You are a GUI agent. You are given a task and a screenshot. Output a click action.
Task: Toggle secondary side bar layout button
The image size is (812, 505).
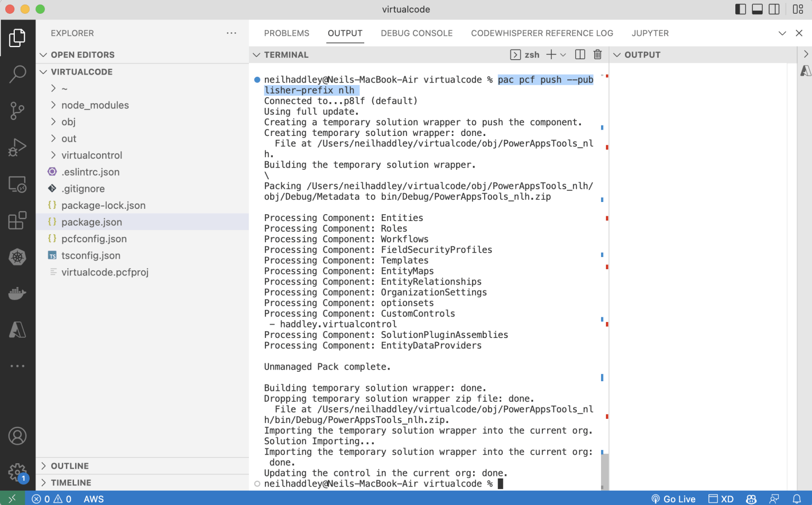tap(774, 9)
